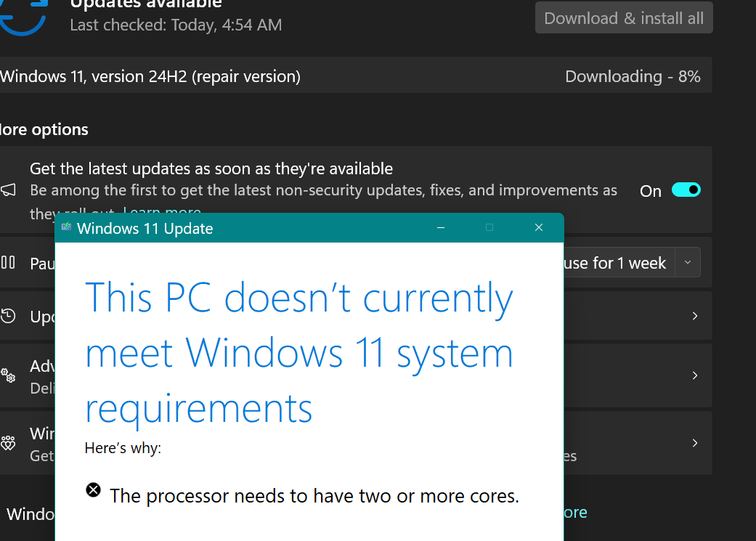Screen dimensions: 756x541
Task: Click the Last checked: Today, 4:54 AM text
Action: click(x=176, y=25)
